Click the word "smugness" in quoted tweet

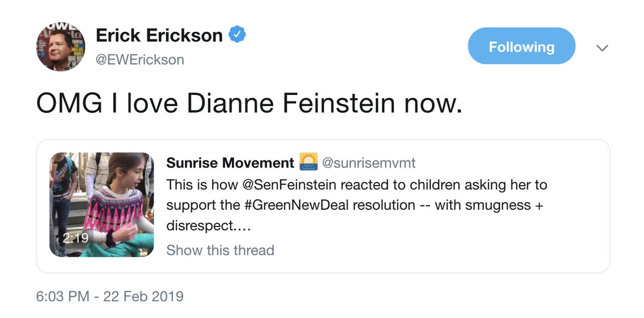492,205
